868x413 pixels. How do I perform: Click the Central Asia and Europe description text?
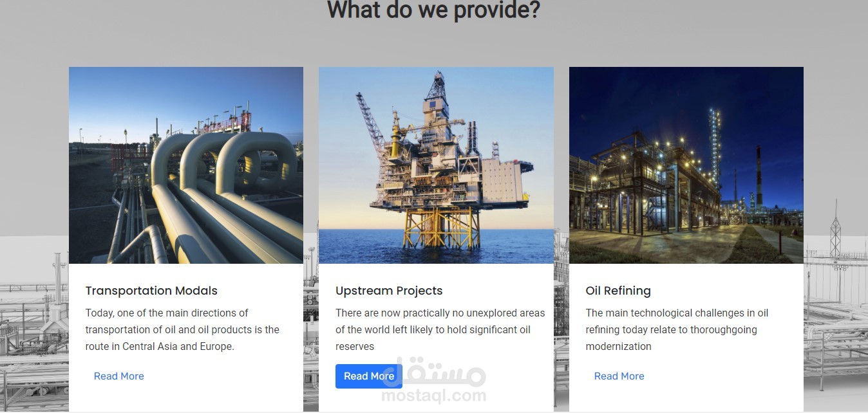183,329
